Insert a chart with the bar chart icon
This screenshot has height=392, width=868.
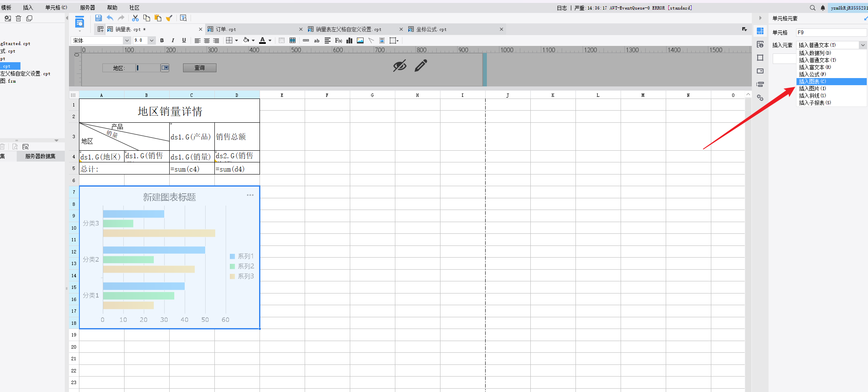tap(349, 40)
